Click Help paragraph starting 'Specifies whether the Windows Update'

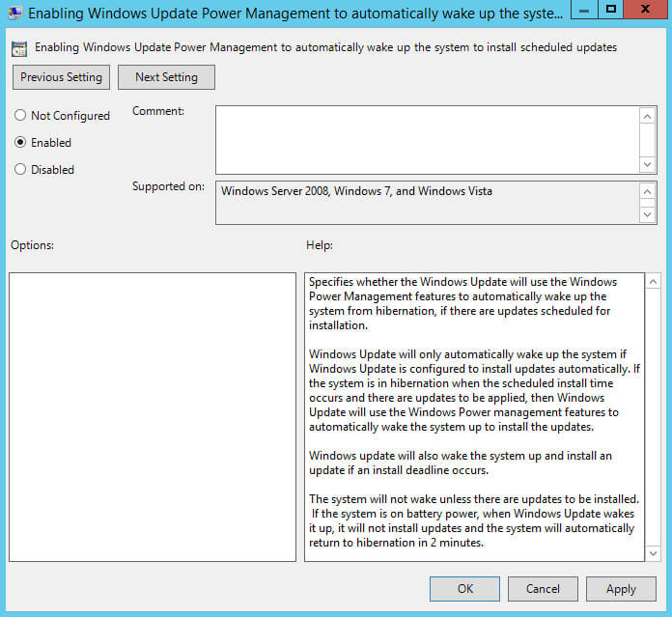[x=462, y=303]
